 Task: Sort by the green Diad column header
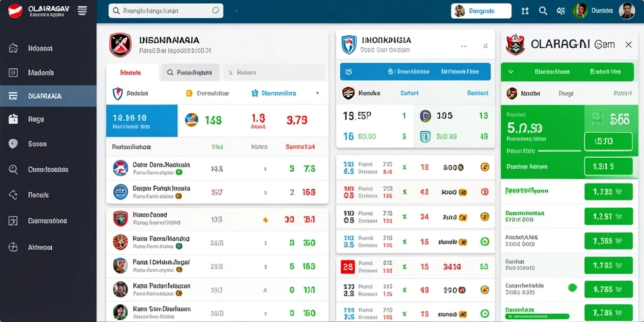click(x=217, y=147)
